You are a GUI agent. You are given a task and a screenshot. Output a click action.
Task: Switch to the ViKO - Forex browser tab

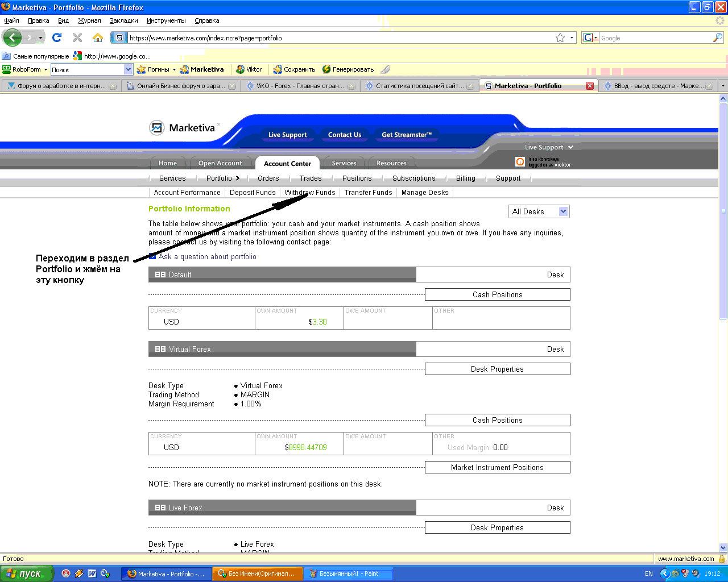click(300, 86)
